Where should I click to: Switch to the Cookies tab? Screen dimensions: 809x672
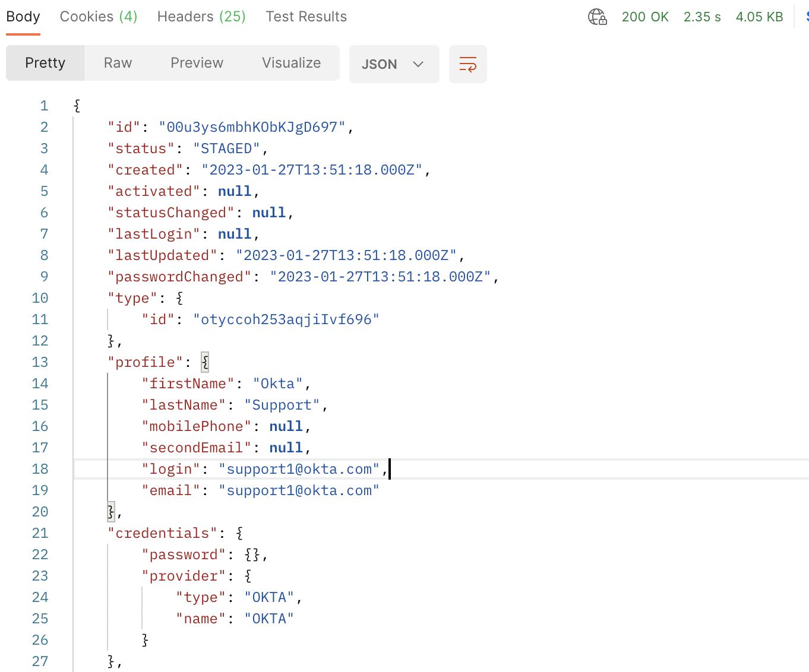(99, 17)
